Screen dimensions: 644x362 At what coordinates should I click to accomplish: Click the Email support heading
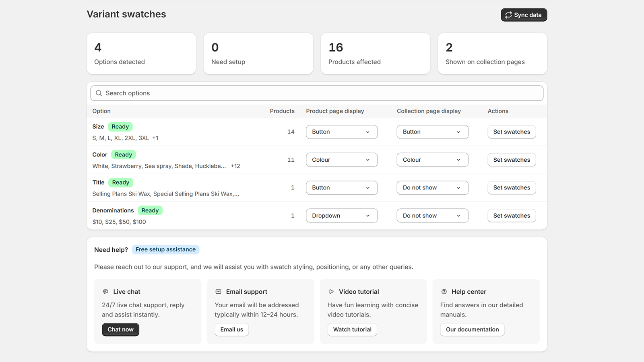pyautogui.click(x=247, y=292)
